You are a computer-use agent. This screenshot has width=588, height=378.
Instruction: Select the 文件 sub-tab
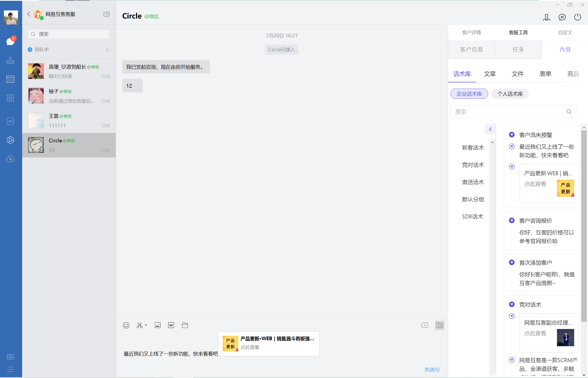[518, 74]
